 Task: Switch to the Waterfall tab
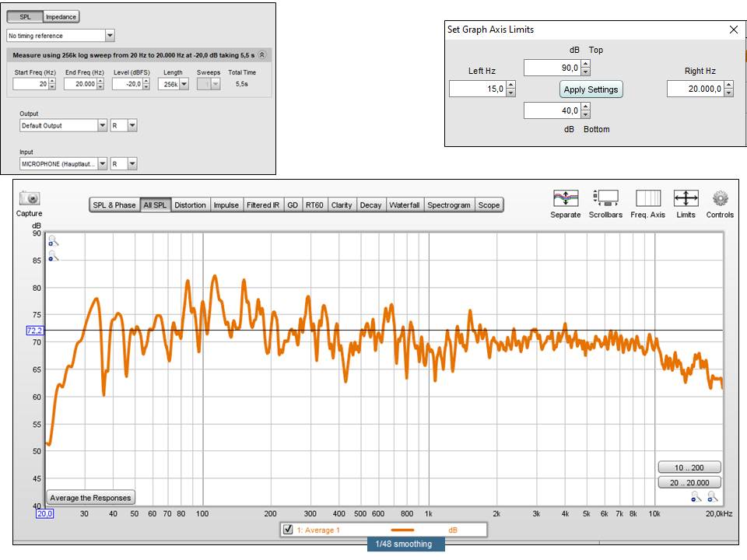click(404, 205)
